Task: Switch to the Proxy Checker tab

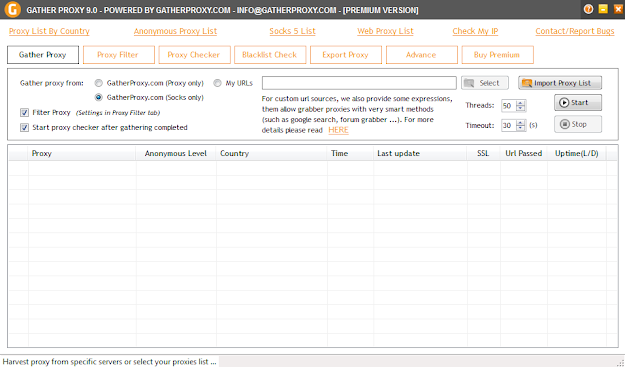Action: click(x=194, y=55)
